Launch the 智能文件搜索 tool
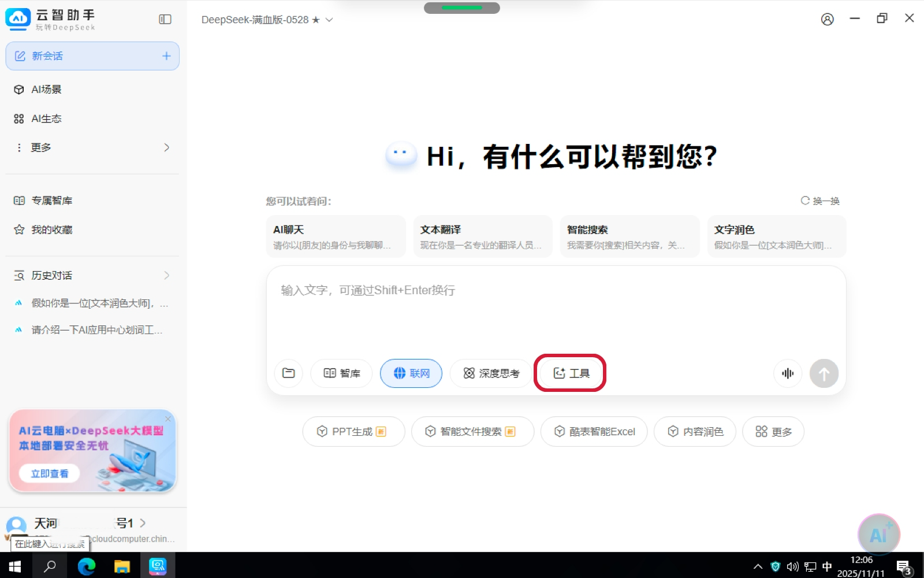This screenshot has height=578, width=924. click(x=472, y=432)
